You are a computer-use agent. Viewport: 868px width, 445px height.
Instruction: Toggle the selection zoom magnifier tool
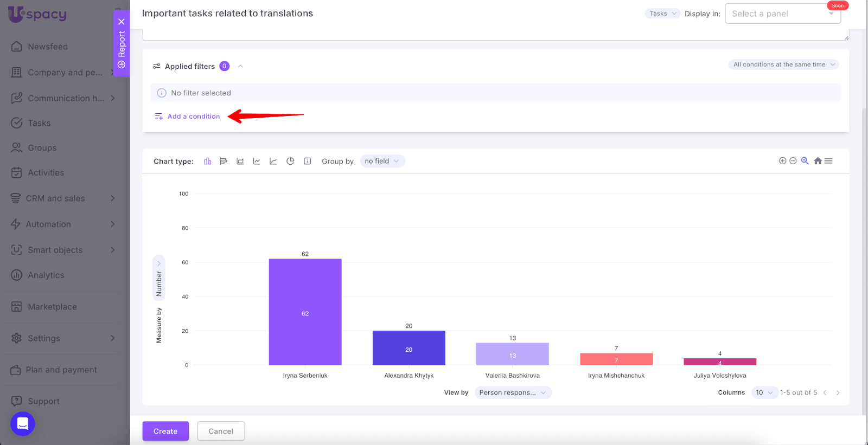[x=805, y=161]
